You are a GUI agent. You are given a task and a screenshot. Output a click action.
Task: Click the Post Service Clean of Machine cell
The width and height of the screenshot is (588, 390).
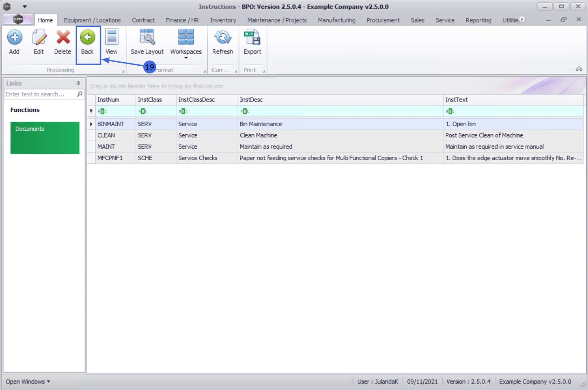[513, 135]
